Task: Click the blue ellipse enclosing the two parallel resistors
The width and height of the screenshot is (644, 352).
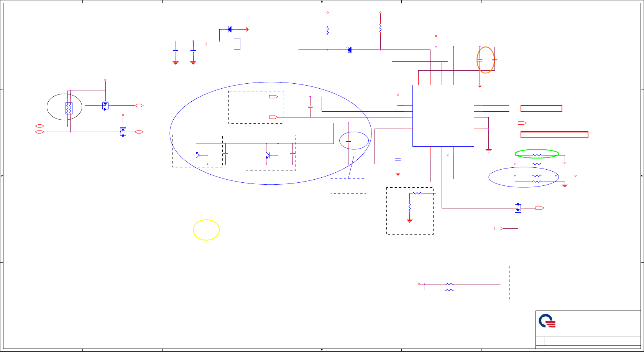Action: pos(524,177)
